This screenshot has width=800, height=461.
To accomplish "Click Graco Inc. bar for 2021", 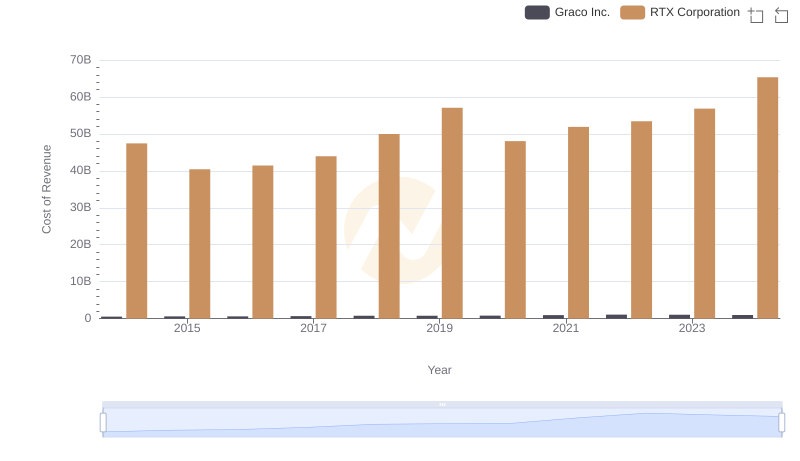I will point(554,317).
